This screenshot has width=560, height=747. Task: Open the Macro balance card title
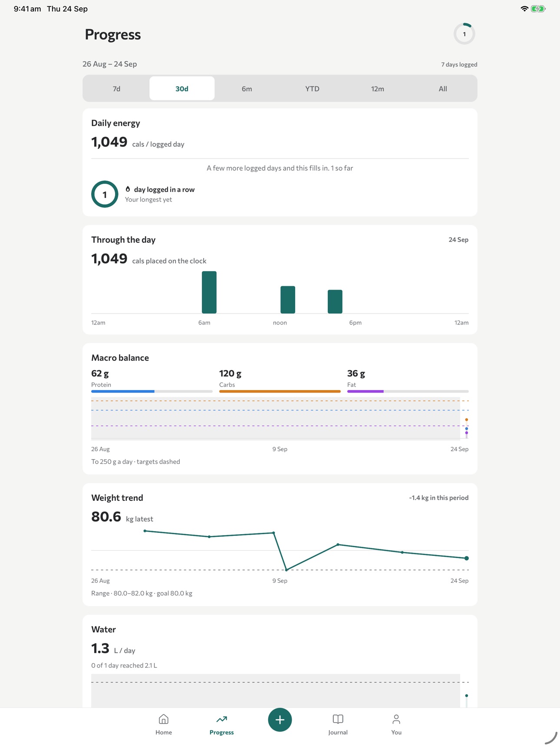tap(120, 358)
